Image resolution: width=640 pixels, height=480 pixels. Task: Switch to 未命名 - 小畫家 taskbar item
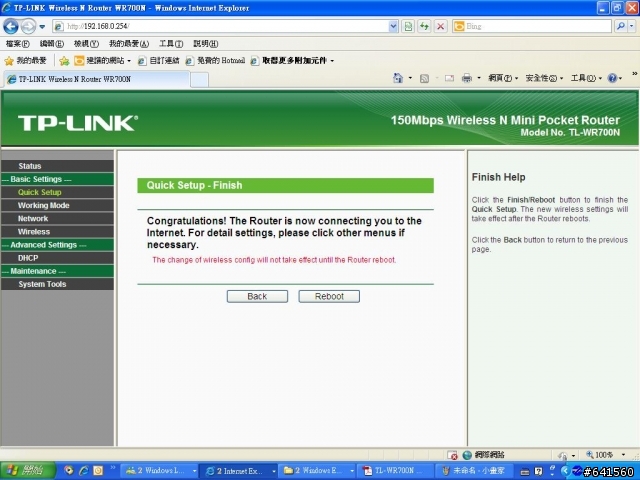click(x=475, y=471)
